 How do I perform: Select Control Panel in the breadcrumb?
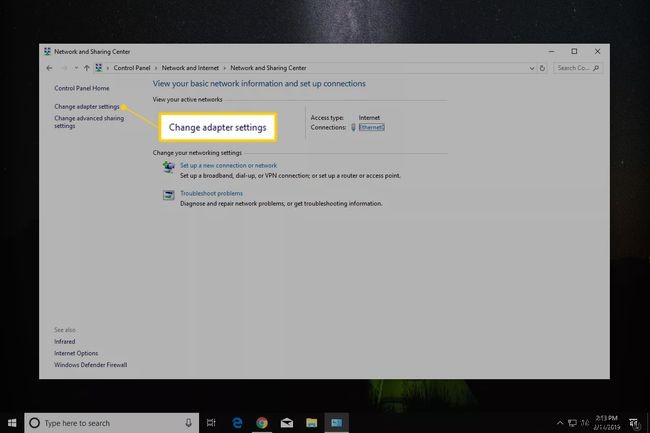point(132,68)
